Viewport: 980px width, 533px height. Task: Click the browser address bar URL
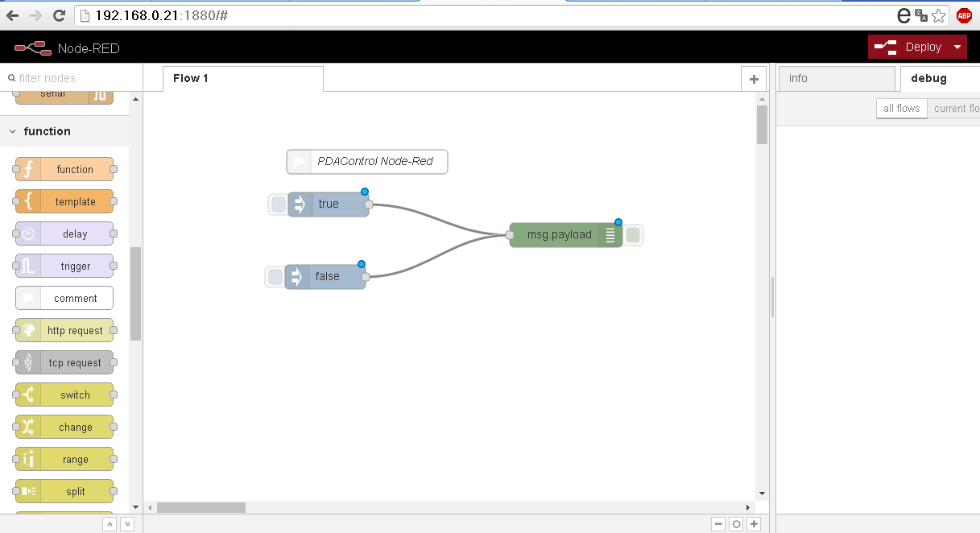[161, 15]
